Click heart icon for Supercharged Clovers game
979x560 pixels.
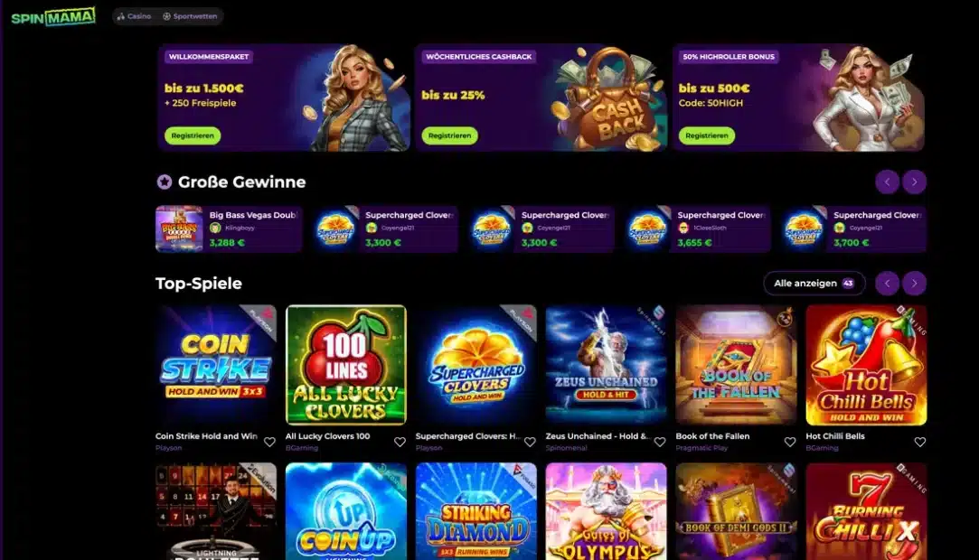(530, 442)
